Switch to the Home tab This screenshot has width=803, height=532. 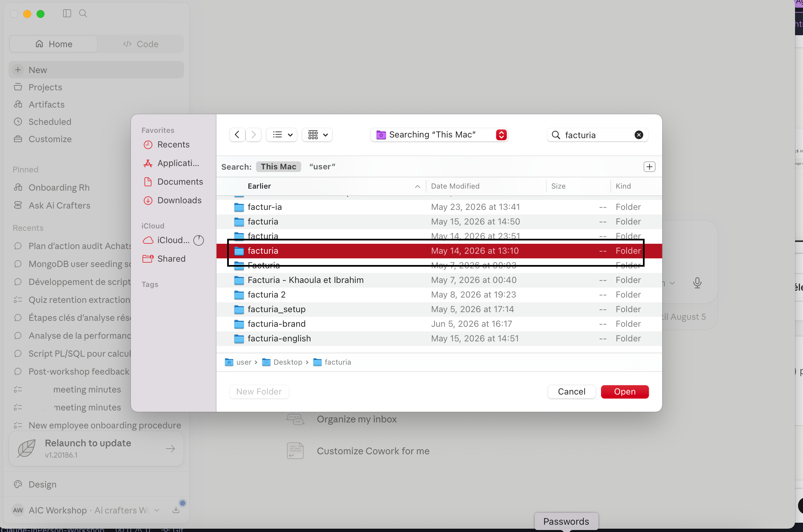(x=53, y=44)
